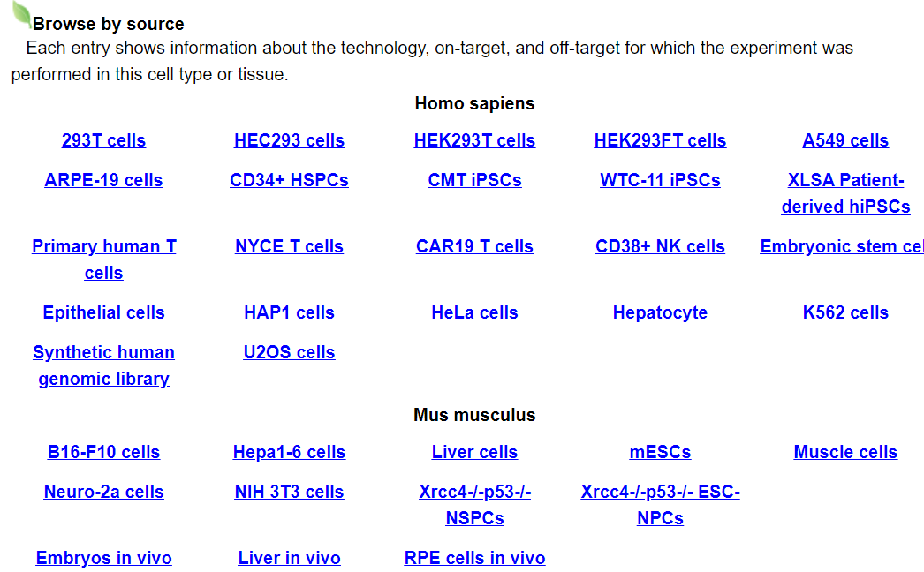The width and height of the screenshot is (924, 572).
Task: Select the mESCs link
Action: coord(660,452)
